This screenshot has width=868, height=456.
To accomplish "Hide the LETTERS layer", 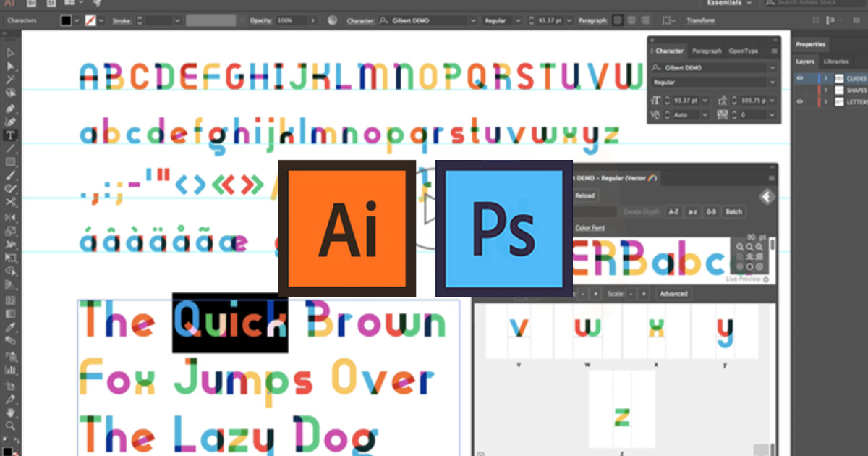I will (x=800, y=102).
